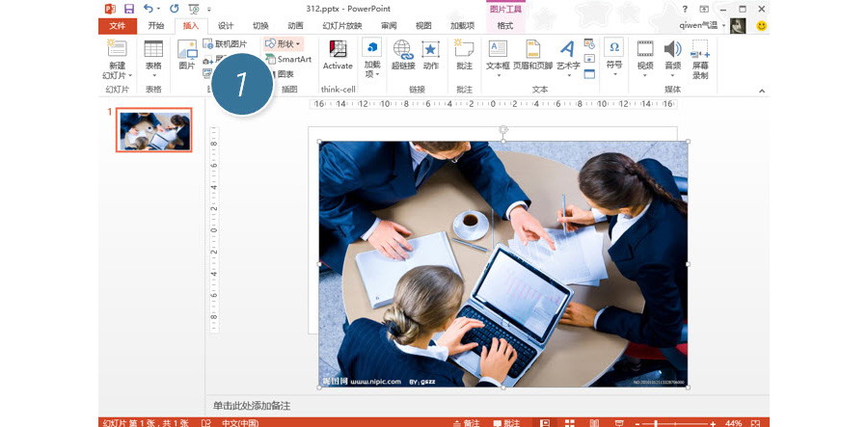Click the Save icon in quick access toolbar
The height and width of the screenshot is (427, 868).
pos(128,9)
